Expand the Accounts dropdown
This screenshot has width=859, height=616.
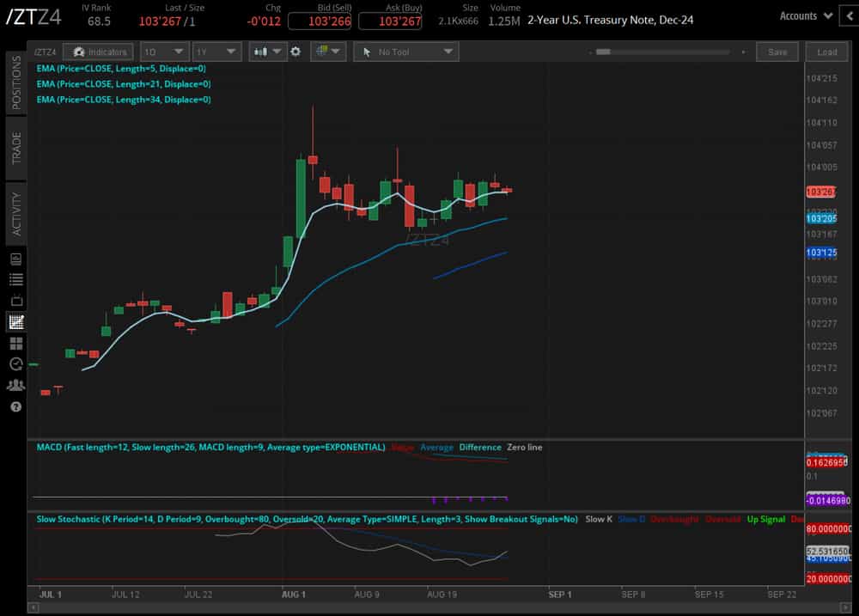(806, 15)
